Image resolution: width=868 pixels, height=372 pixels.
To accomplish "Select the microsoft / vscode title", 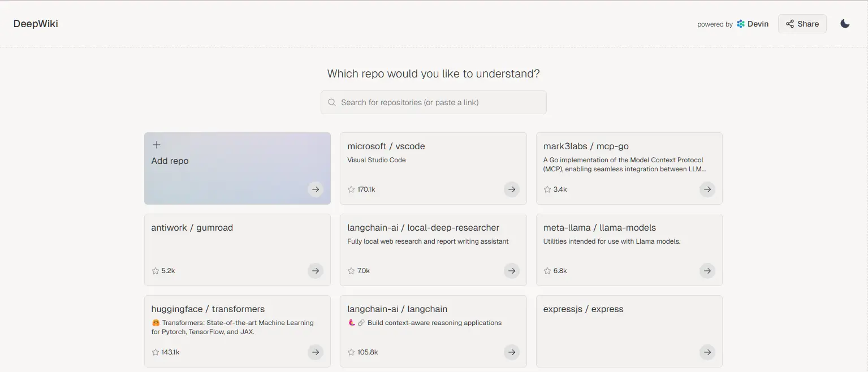I will click(x=386, y=146).
